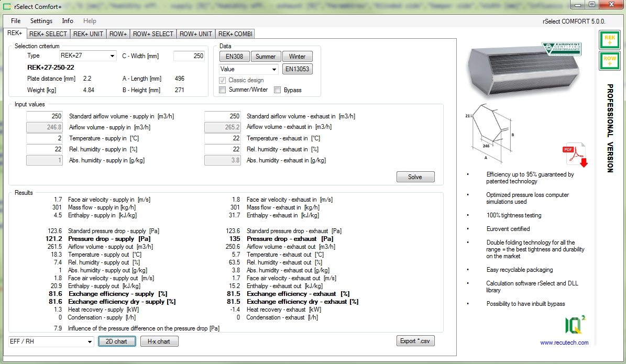Click the Export *.csv button

[415, 341]
